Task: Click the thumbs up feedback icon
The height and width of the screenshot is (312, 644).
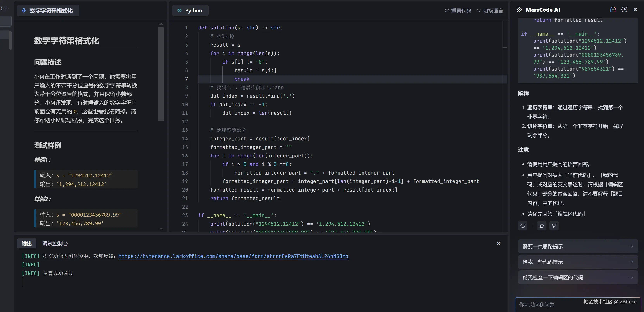Action: [541, 226]
